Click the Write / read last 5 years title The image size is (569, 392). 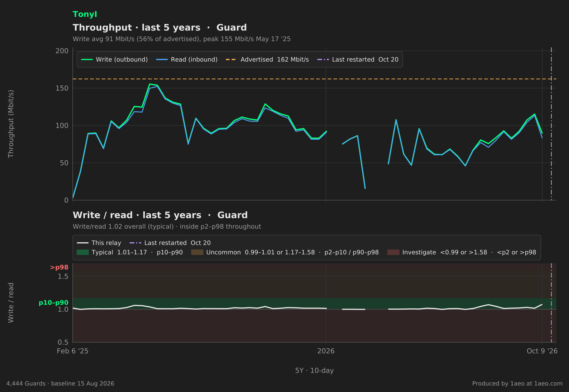point(160,215)
